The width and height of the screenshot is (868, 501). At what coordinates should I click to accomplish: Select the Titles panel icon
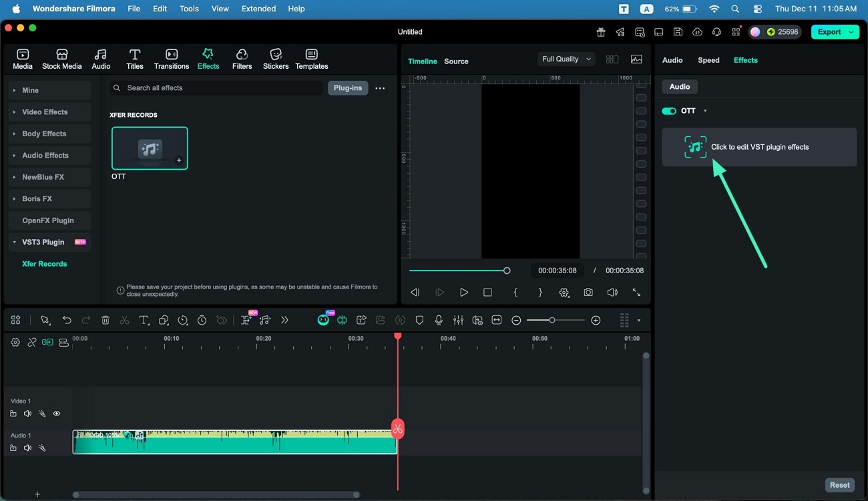(135, 58)
